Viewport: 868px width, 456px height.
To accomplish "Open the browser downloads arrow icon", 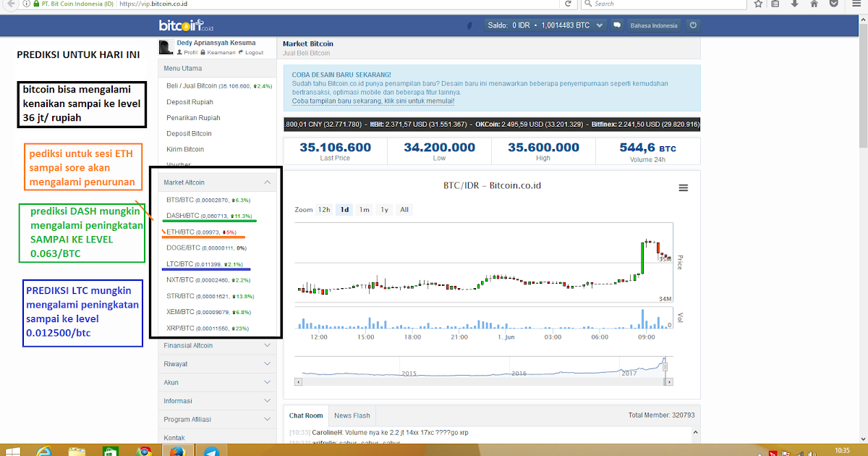I will click(x=794, y=4).
